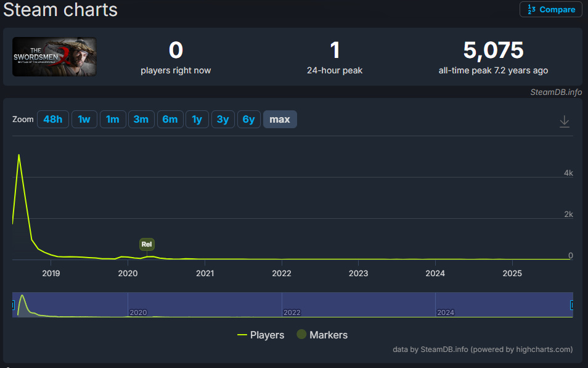Set chart zoom to 1m

[x=113, y=120]
